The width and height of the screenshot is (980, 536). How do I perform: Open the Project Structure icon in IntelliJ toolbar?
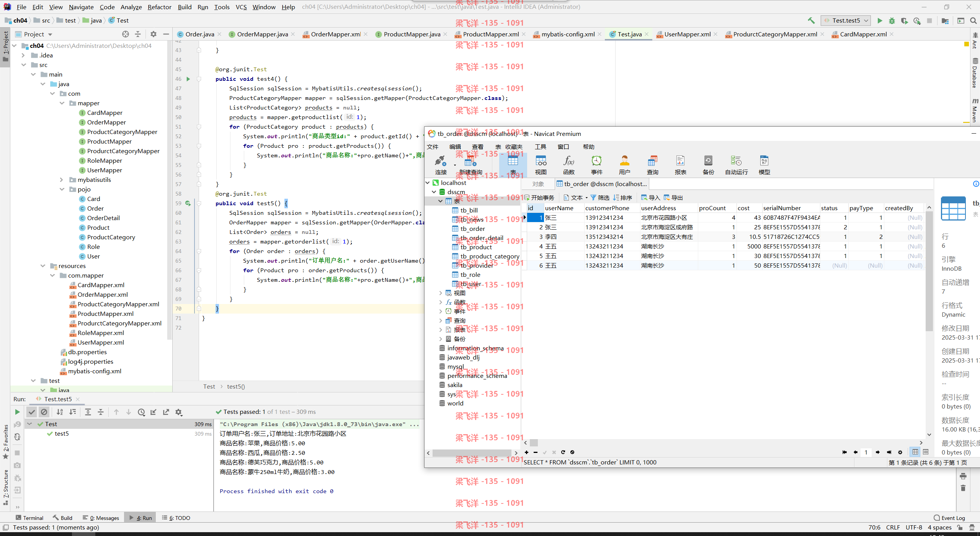[x=945, y=21]
